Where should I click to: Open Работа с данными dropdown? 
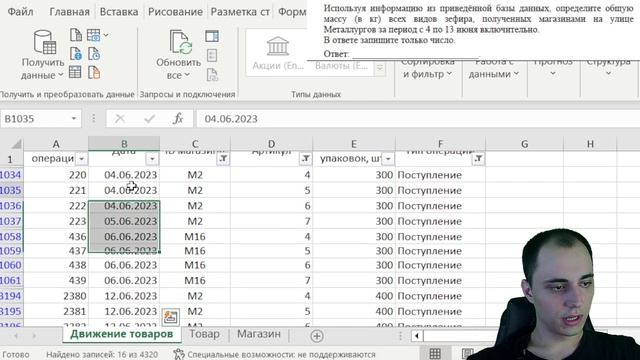tap(493, 69)
